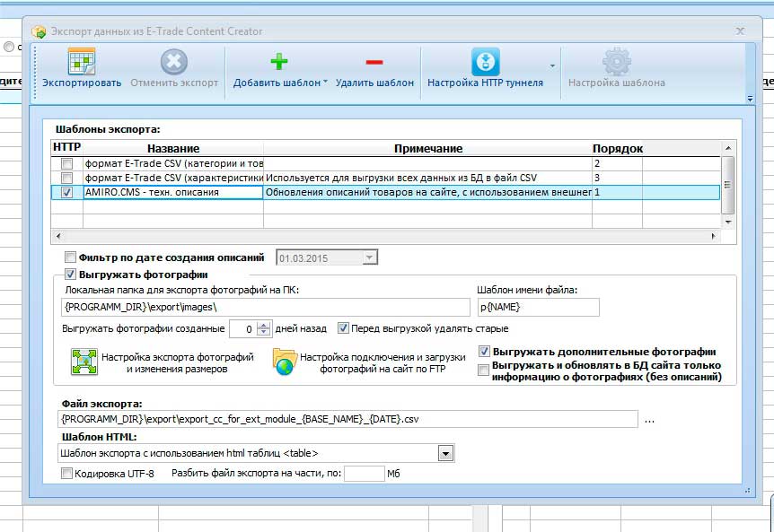Image resolution: width=774 pixels, height=532 pixels.
Task: Click the Отменить экспорт cancel icon
Action: pos(174,62)
